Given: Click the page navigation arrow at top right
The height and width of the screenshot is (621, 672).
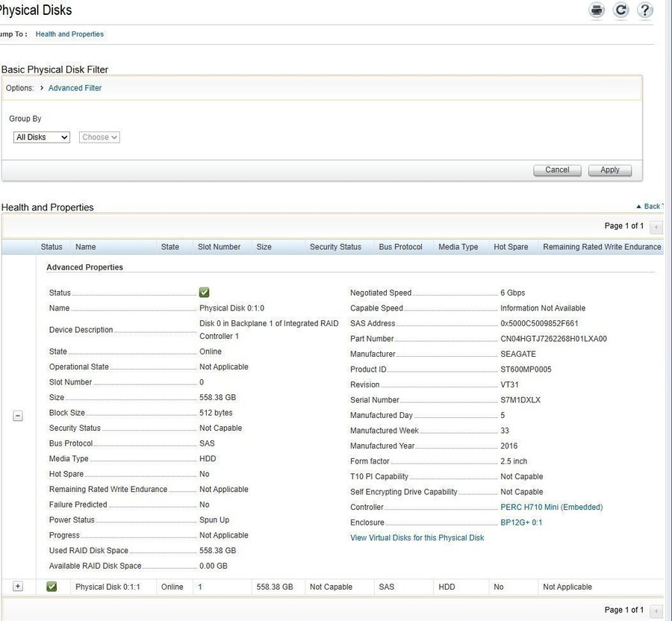Looking at the screenshot, I should point(656,226).
